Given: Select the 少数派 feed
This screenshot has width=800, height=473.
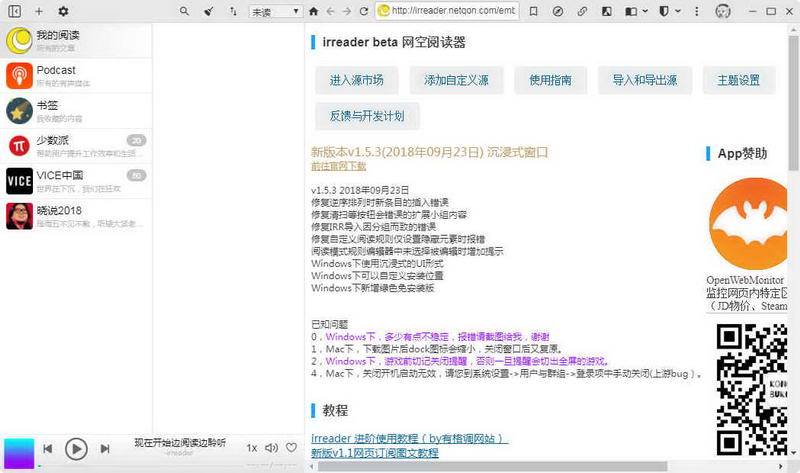Looking at the screenshot, I should click(x=76, y=146).
